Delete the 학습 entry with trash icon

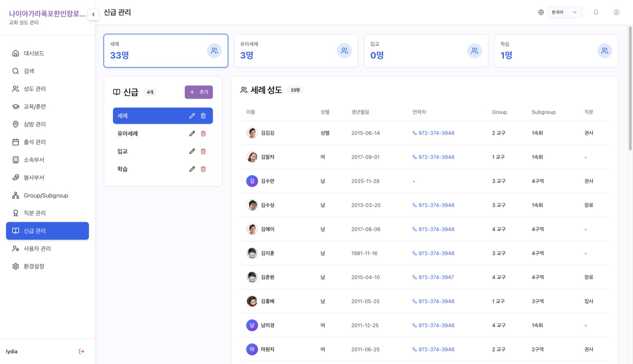[203, 169]
